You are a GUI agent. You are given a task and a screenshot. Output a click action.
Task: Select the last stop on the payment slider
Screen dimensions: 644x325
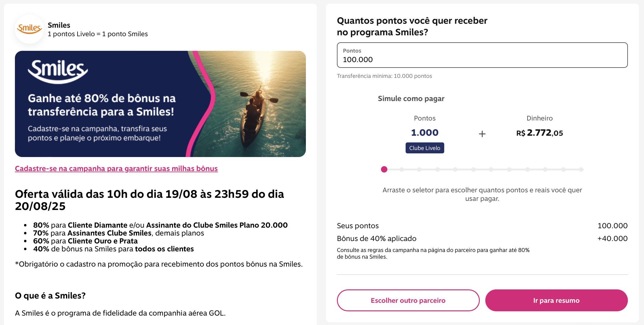(581, 169)
